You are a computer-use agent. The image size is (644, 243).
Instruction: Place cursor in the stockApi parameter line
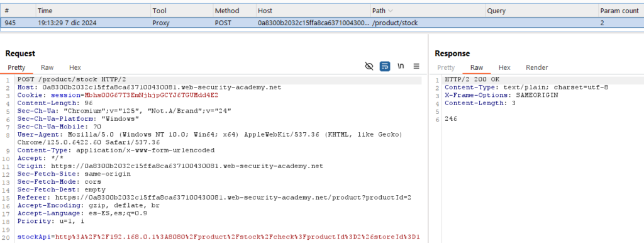coord(218,237)
